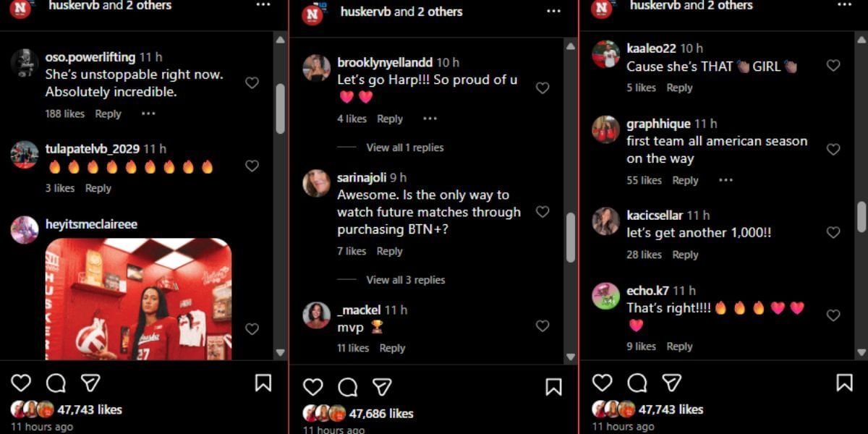Expand View all 1 replies

tap(405, 148)
